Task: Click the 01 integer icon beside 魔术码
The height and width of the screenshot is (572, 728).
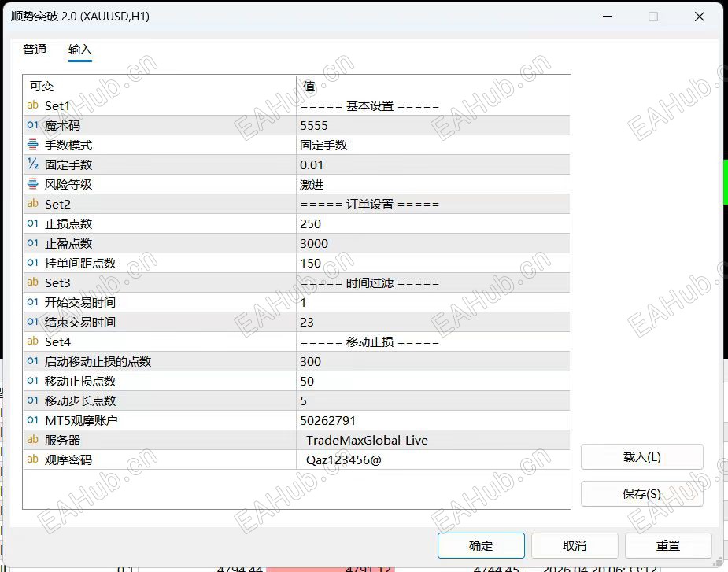Action: tap(32, 125)
